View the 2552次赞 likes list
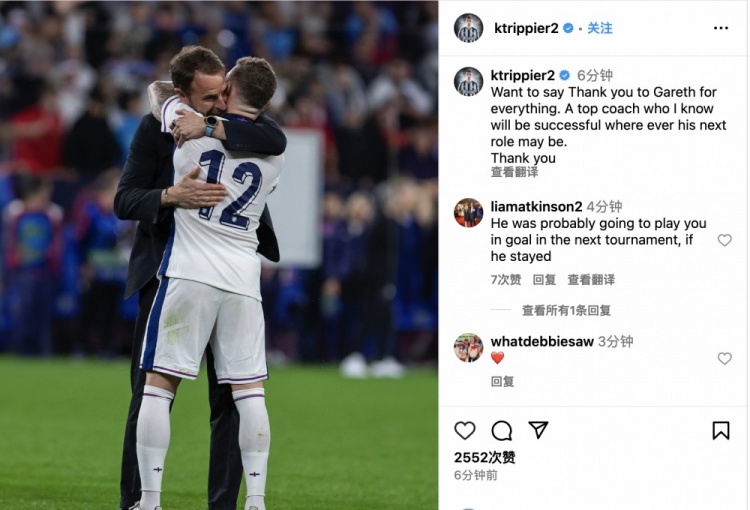The height and width of the screenshot is (510, 750). click(x=485, y=457)
